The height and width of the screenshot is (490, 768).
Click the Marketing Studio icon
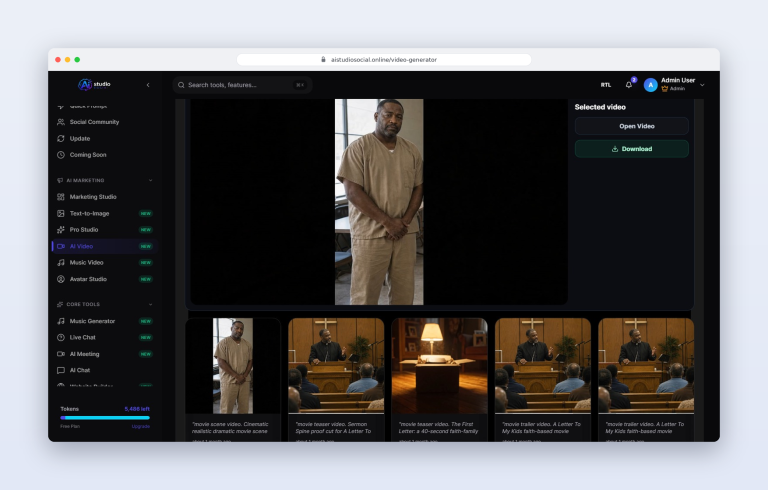[x=61, y=197]
